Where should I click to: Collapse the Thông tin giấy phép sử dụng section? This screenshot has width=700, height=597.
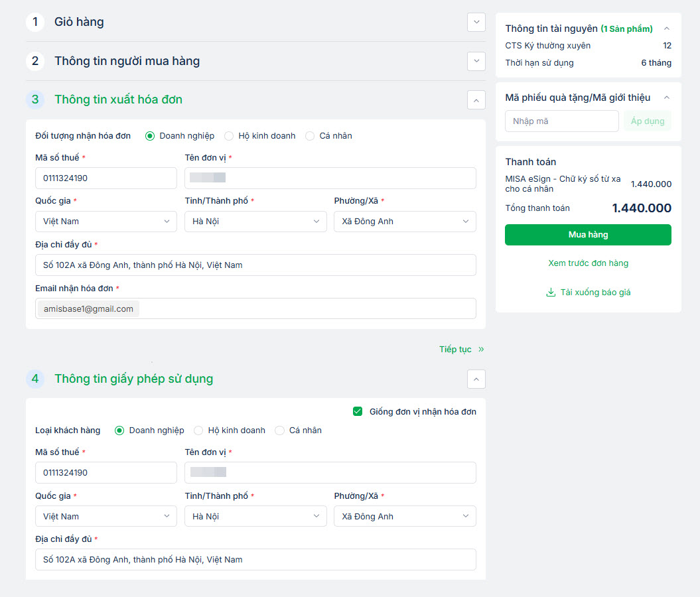(x=476, y=379)
